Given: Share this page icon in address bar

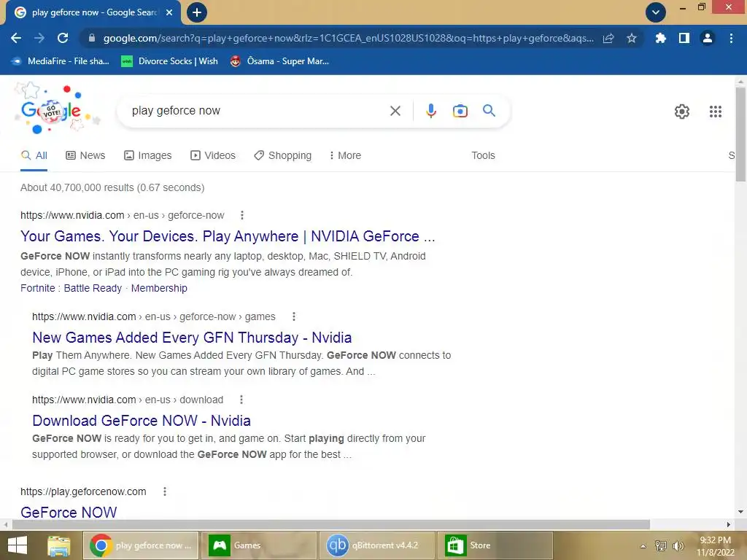Looking at the screenshot, I should pos(608,38).
